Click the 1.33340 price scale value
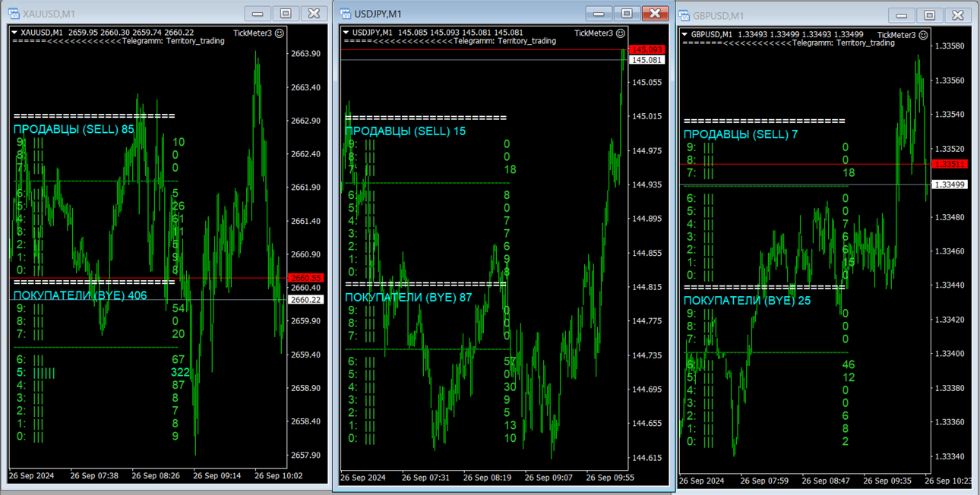Image resolution: width=980 pixels, height=495 pixels. [949, 456]
